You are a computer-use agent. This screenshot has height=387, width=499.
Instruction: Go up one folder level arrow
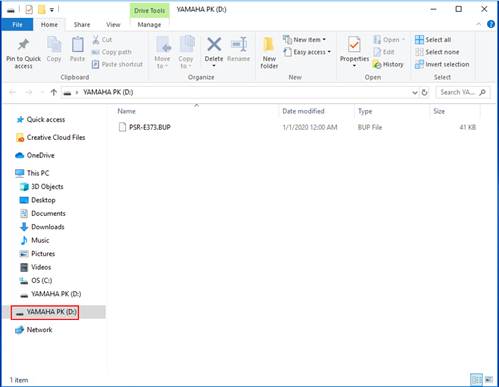pos(53,92)
